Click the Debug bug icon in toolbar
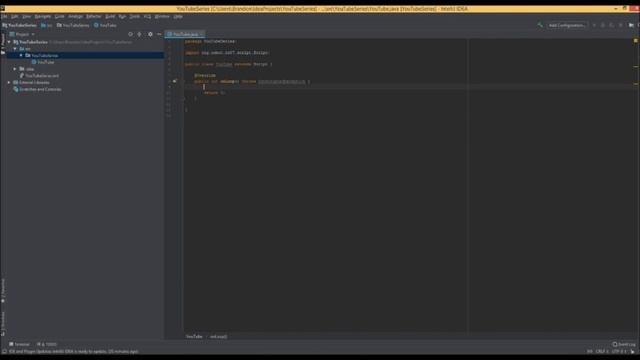 point(603,25)
